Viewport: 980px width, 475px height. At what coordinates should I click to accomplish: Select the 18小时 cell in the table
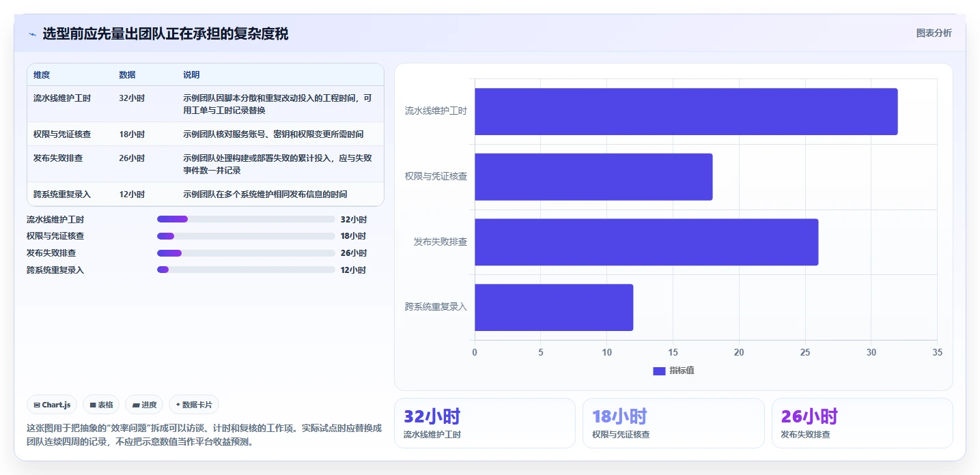(x=132, y=134)
